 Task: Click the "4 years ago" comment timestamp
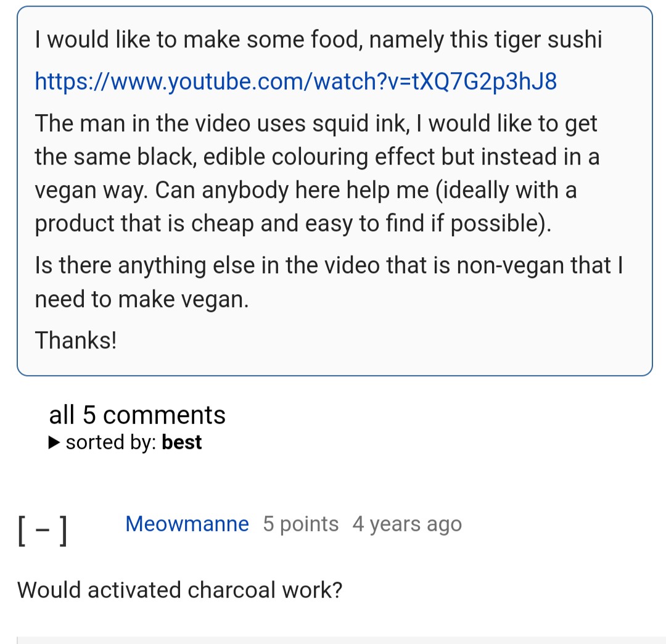pyautogui.click(x=407, y=524)
